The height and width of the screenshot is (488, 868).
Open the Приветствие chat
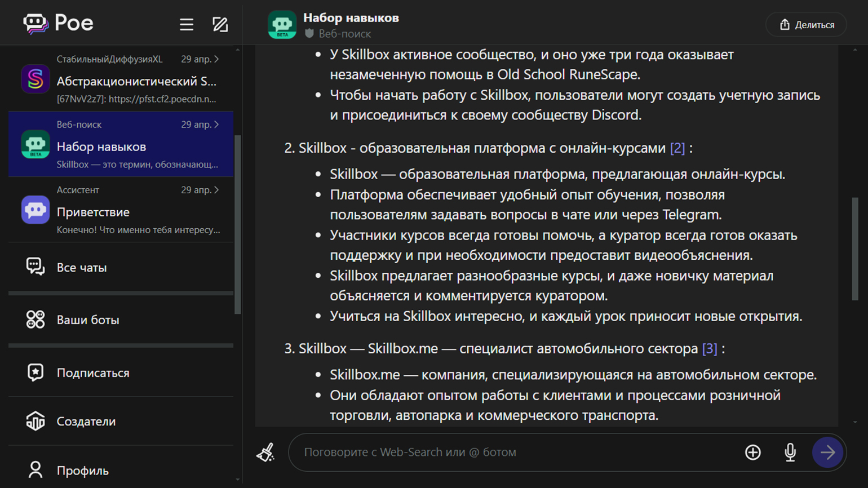[x=121, y=210]
